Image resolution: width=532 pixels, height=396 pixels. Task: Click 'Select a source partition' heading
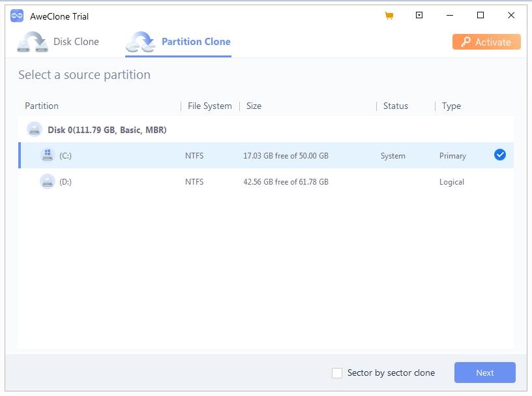click(x=85, y=75)
